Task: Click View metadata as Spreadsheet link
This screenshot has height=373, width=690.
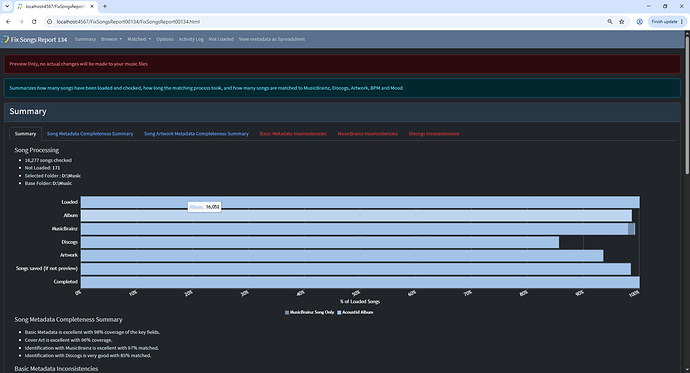Action: pyautogui.click(x=272, y=39)
